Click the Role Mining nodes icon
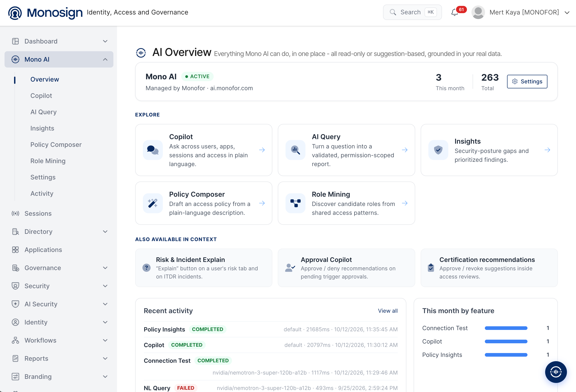Screen dimensions: 576x392 [295, 203]
